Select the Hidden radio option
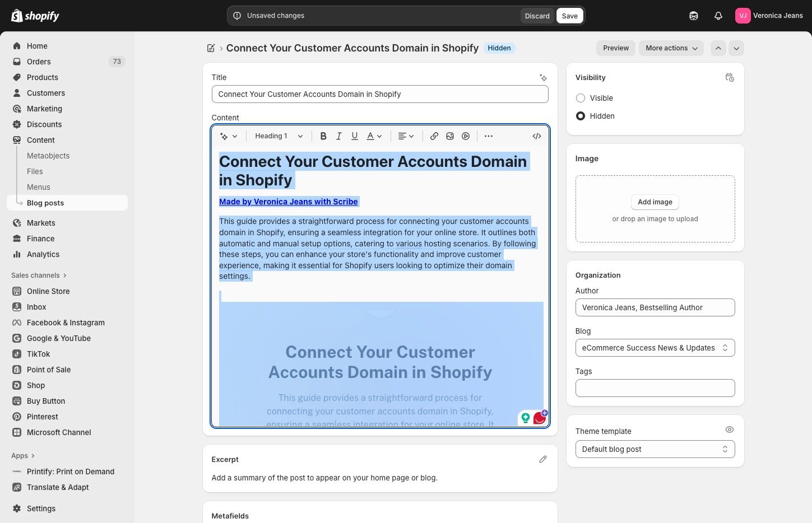Viewport: 812px width, 523px height. 581,116
